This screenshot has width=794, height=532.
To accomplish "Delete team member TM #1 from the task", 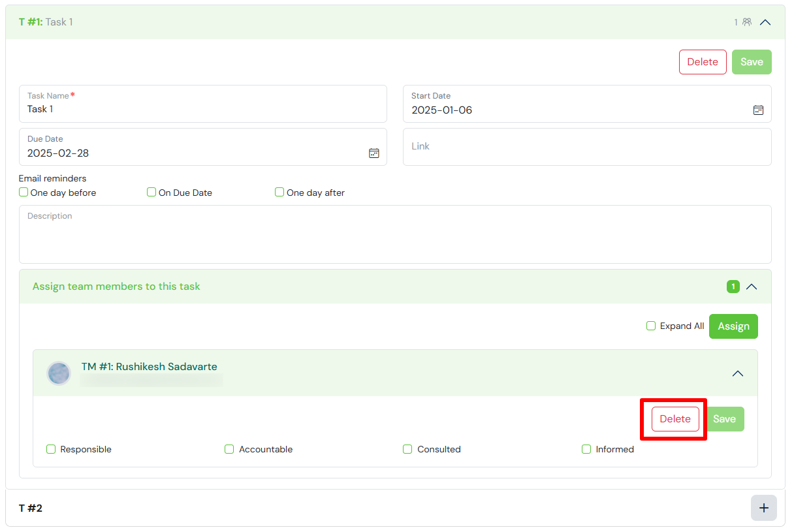I will (x=675, y=419).
